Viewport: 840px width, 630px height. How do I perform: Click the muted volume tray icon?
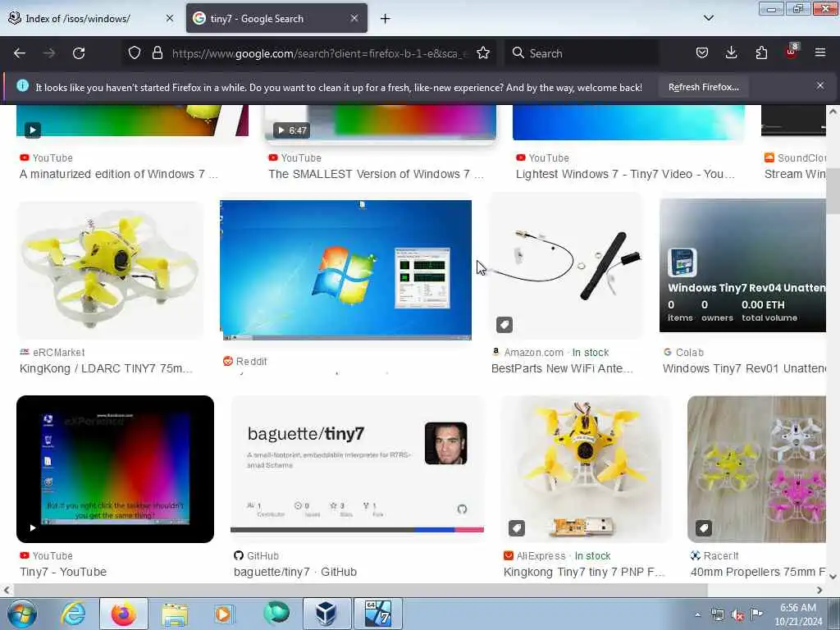737,615
